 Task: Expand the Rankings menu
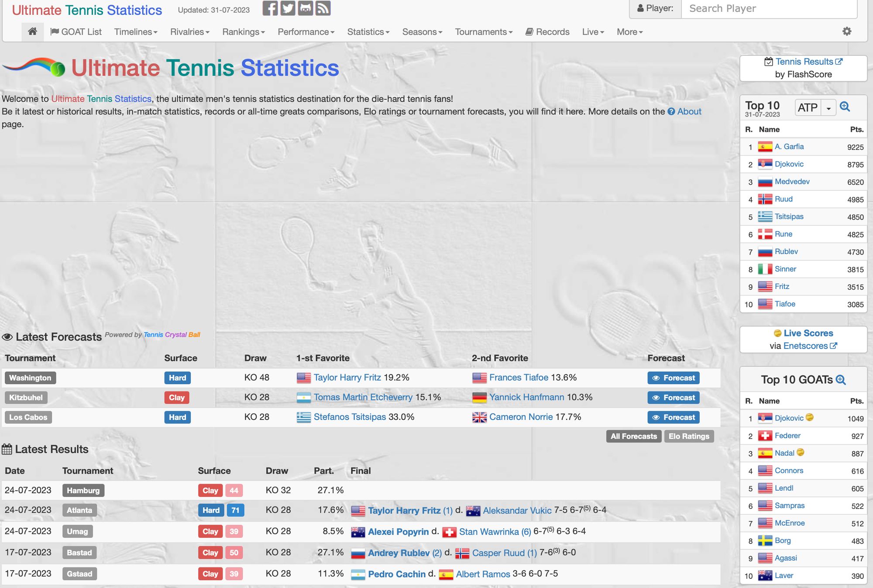click(x=243, y=32)
